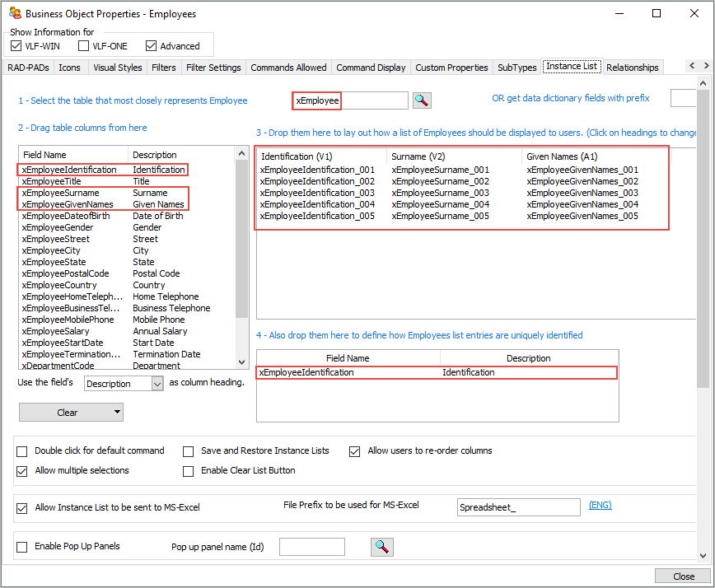The width and height of the screenshot is (715, 588).
Task: Switch to Commands Allowed tab
Action: tap(288, 68)
